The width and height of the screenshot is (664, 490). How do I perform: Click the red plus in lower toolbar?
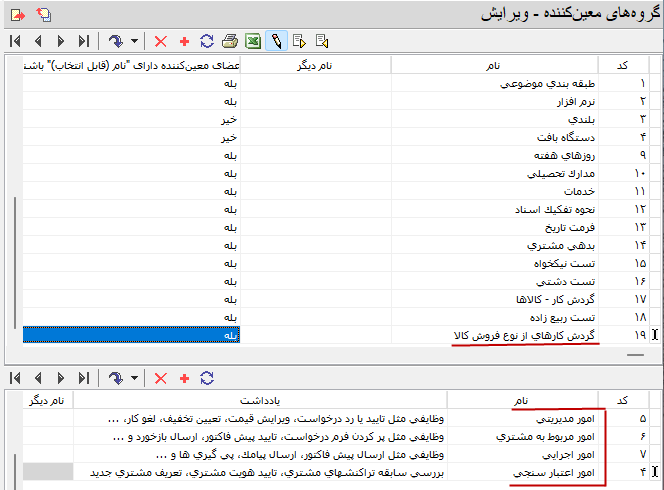click(x=184, y=377)
